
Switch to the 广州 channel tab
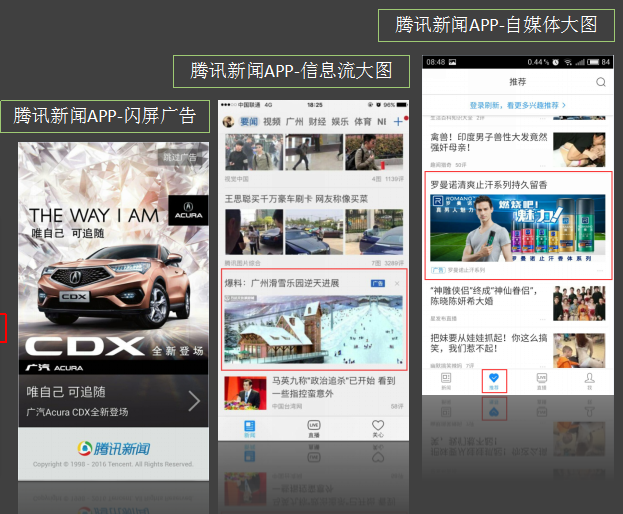coord(294,122)
